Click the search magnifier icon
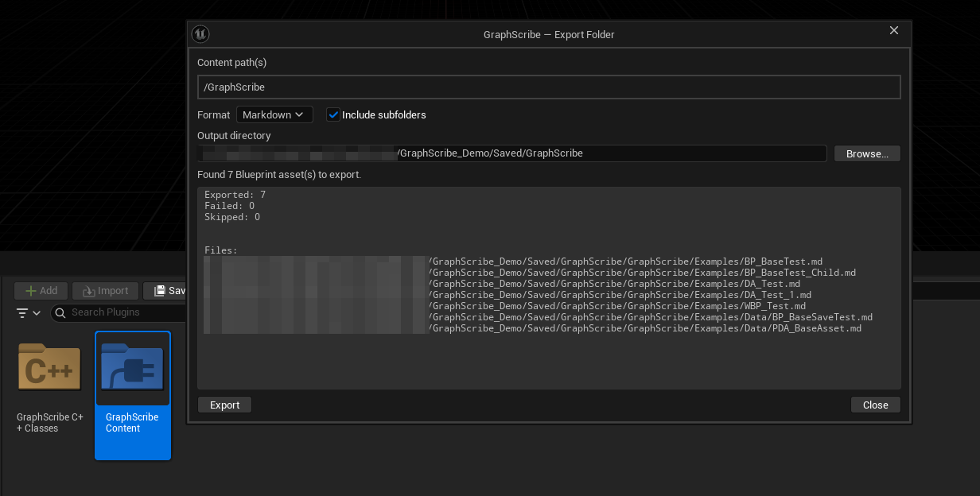The width and height of the screenshot is (980, 496). pyautogui.click(x=61, y=312)
